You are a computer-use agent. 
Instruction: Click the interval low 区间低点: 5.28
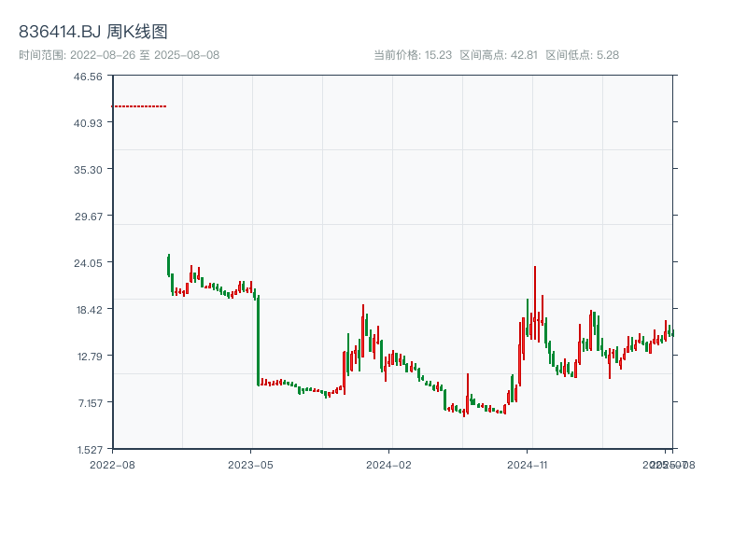[582, 55]
